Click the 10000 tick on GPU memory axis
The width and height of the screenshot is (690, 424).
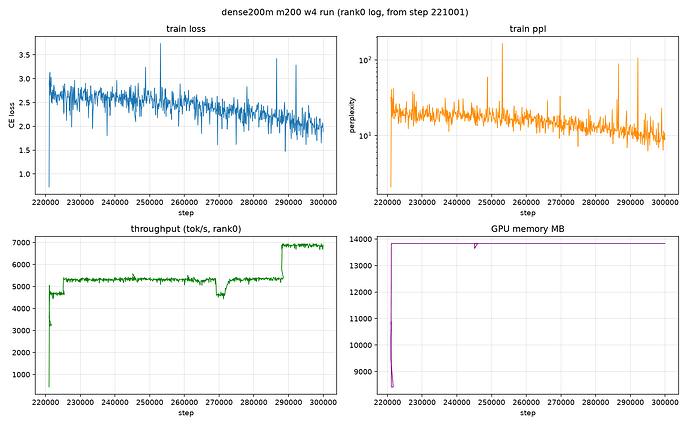(362, 345)
